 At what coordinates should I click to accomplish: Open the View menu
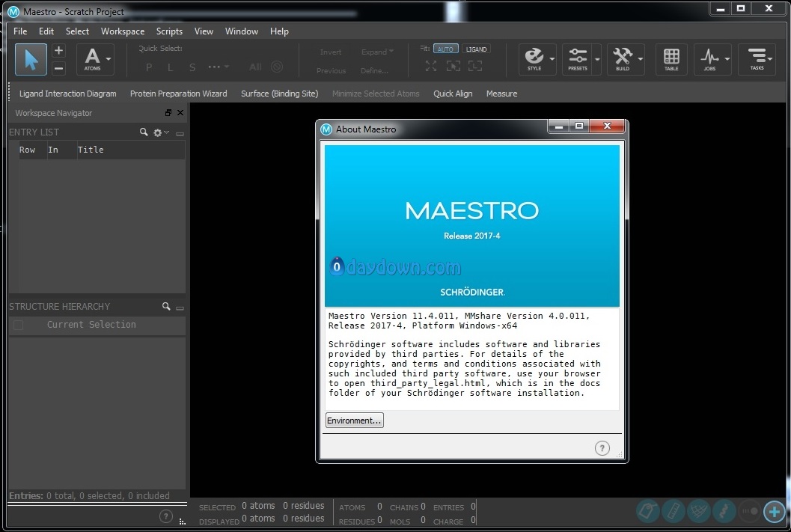pyautogui.click(x=204, y=31)
